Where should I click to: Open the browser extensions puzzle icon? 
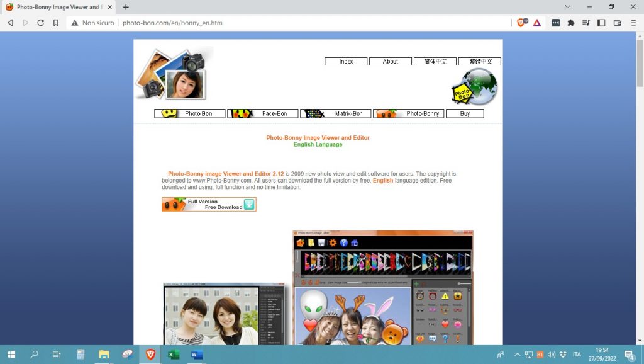coord(571,23)
